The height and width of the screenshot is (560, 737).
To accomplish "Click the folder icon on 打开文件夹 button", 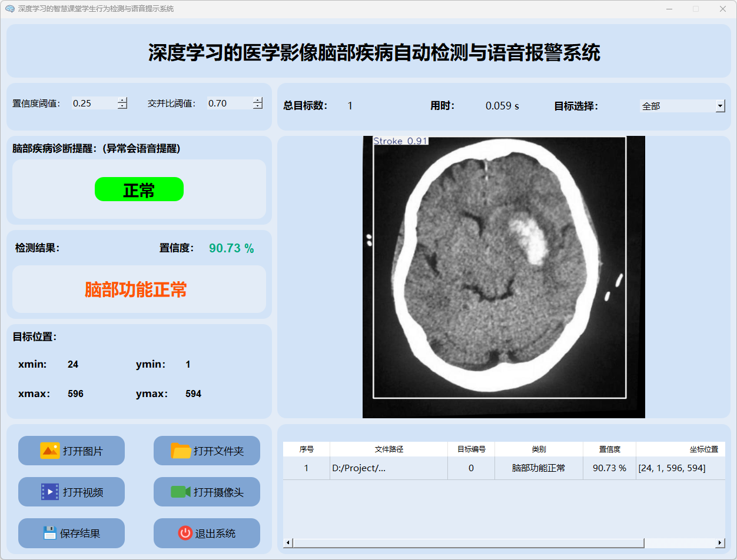I will coord(181,451).
